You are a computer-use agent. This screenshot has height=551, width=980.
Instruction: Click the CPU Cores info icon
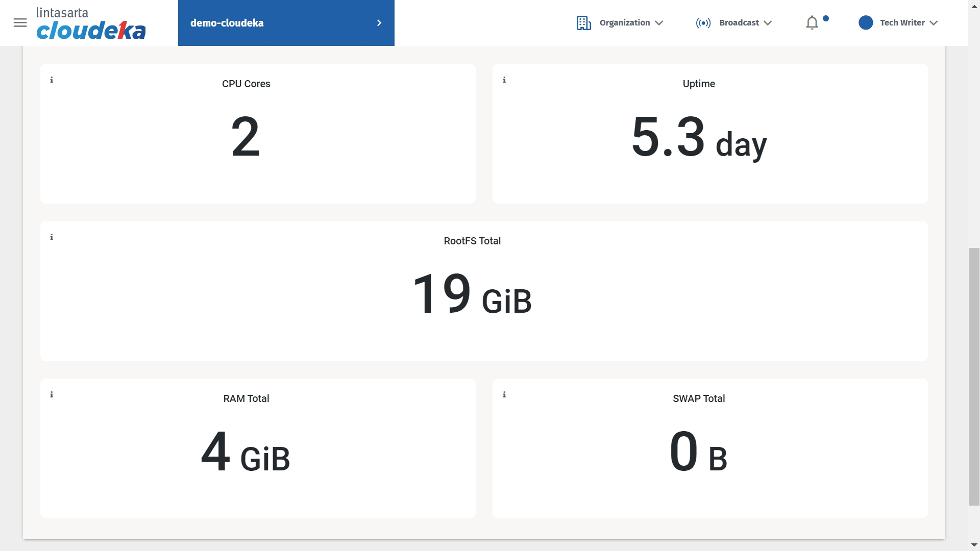pos(52,80)
